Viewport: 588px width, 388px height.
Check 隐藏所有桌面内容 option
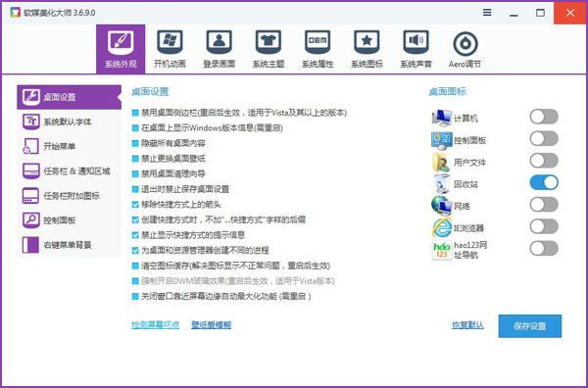135,143
